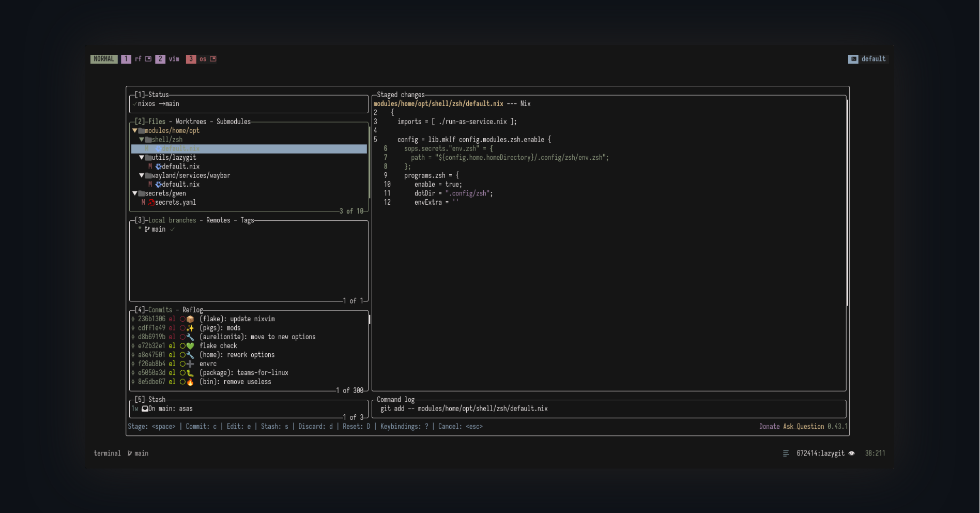980x513 pixels.
Task: Click 'Stage: <space>' in the options bar
Action: [151, 427]
